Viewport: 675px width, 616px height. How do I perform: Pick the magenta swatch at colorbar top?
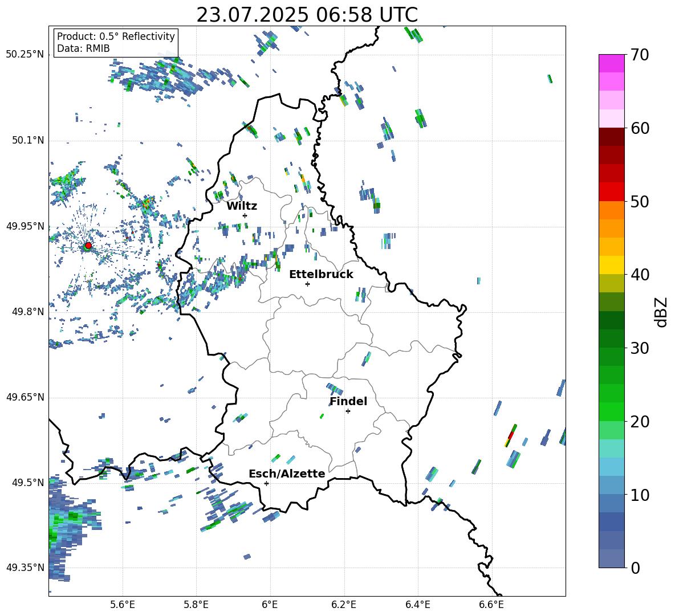612,63
